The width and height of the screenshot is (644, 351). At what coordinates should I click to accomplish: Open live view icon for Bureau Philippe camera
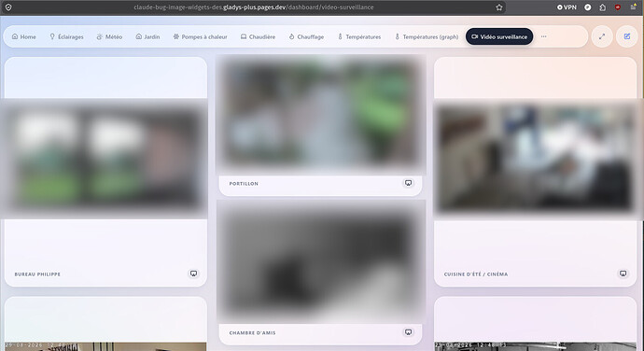[193, 274]
